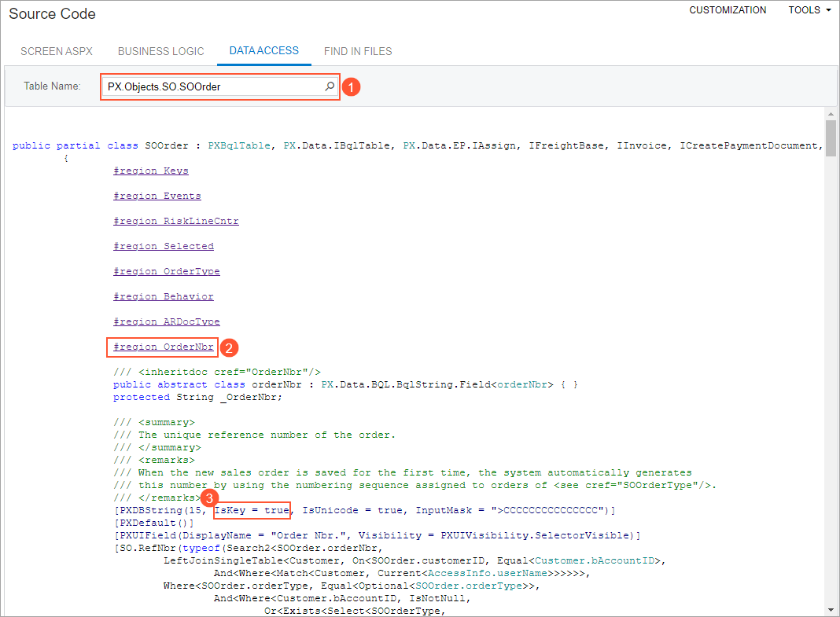Expand the #region OrderType section
Screen dimensions: 840x617
(x=167, y=271)
